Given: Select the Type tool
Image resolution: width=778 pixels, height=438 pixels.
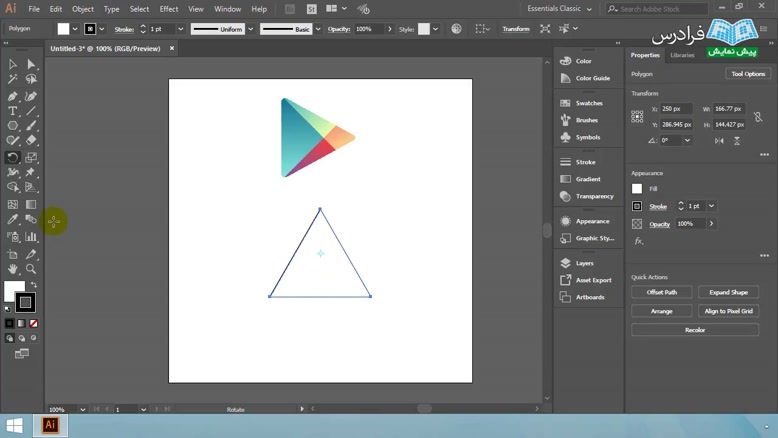Looking at the screenshot, I should point(12,111).
